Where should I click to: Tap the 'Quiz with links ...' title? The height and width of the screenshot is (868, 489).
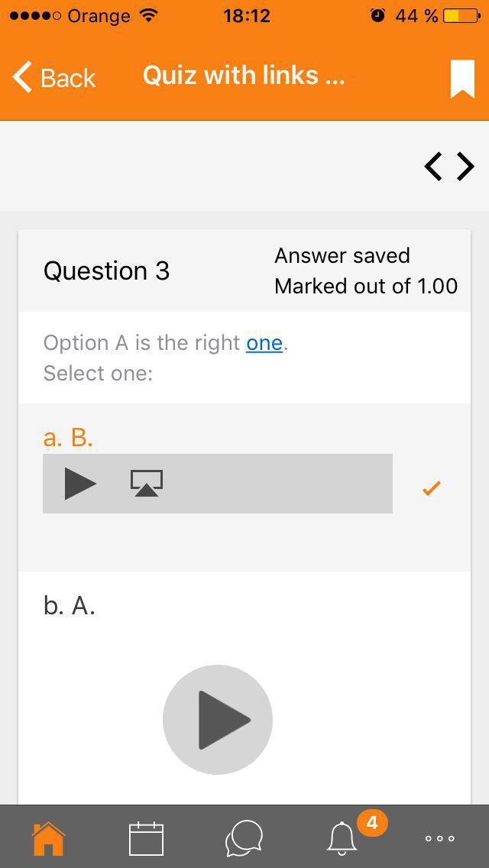click(244, 76)
